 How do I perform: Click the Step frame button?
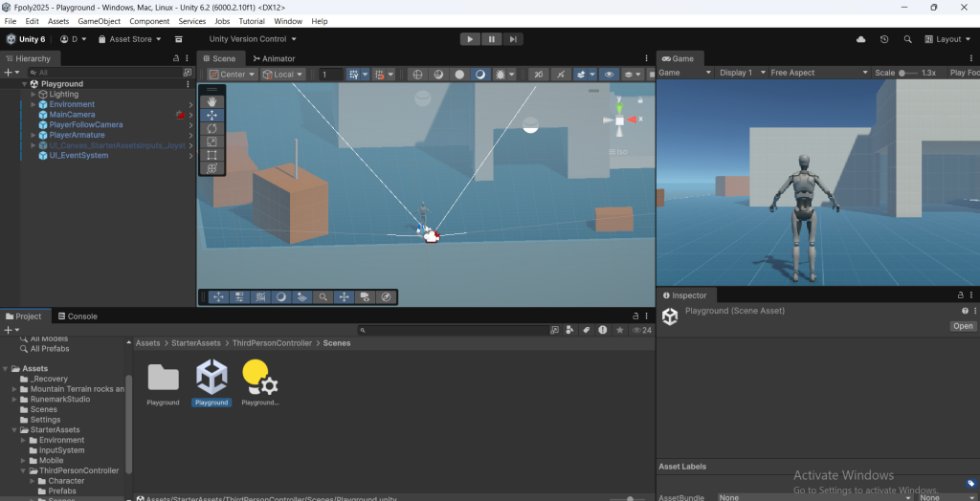(514, 39)
